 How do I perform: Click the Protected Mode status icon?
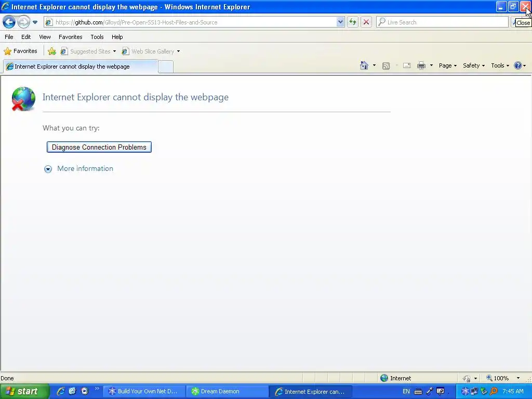(x=467, y=378)
